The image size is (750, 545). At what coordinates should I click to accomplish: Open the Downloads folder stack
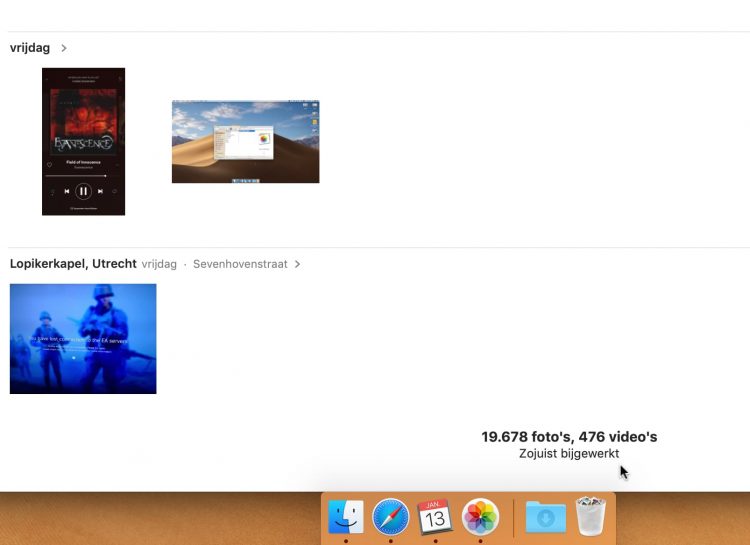546,517
